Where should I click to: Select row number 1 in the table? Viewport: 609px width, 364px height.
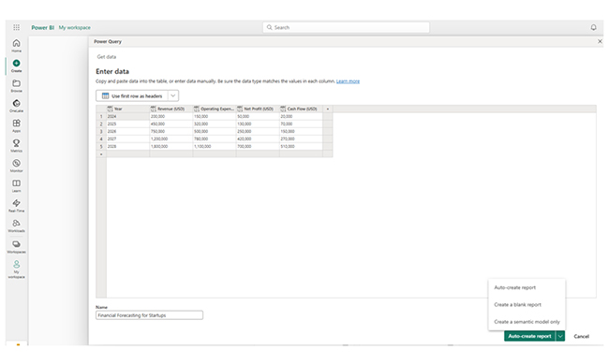click(x=101, y=116)
